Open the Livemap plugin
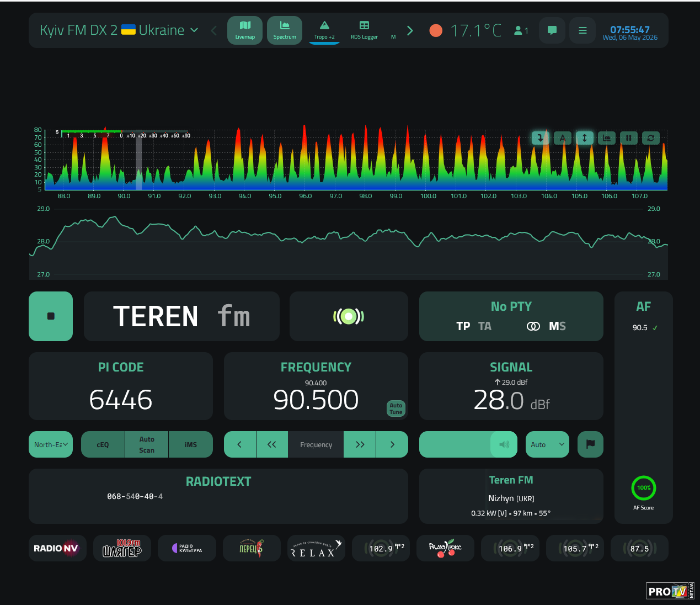Viewport: 700px width, 605px height. [x=245, y=30]
